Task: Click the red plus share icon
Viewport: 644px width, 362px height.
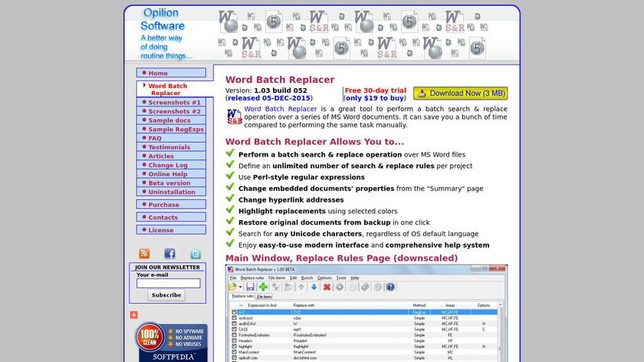Action: (134, 314)
